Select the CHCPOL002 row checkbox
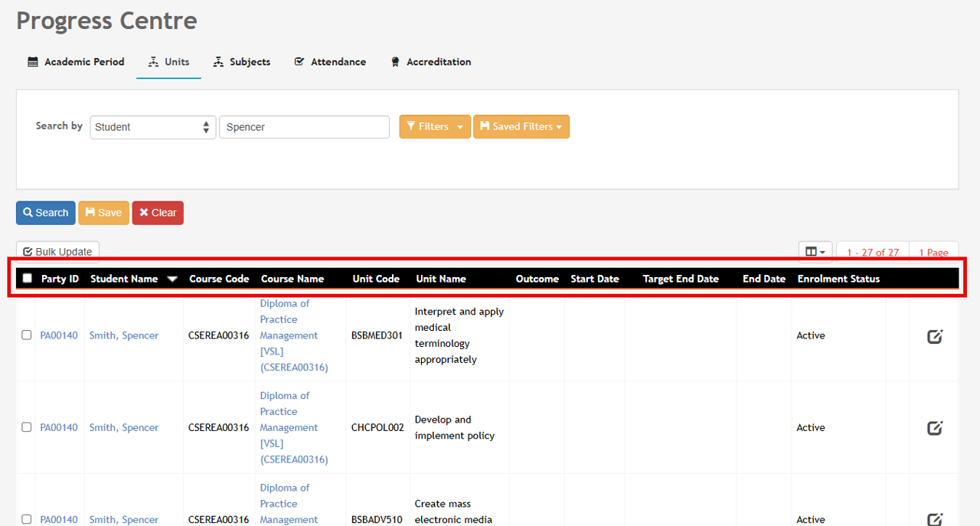 [27, 427]
